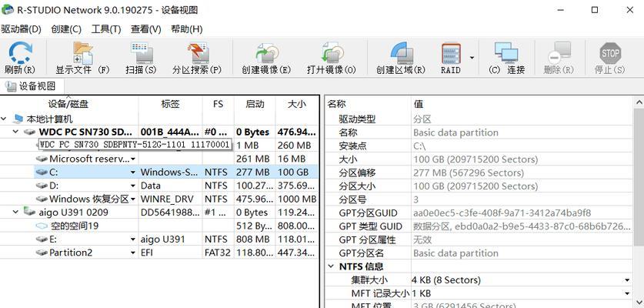Click the WDC PC SN730 disk icon
Viewport: 644px width, 308px height.
tap(29, 132)
